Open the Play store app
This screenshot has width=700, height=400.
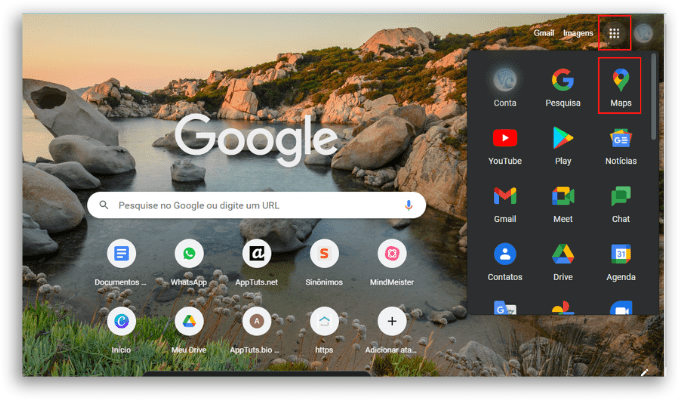click(563, 146)
